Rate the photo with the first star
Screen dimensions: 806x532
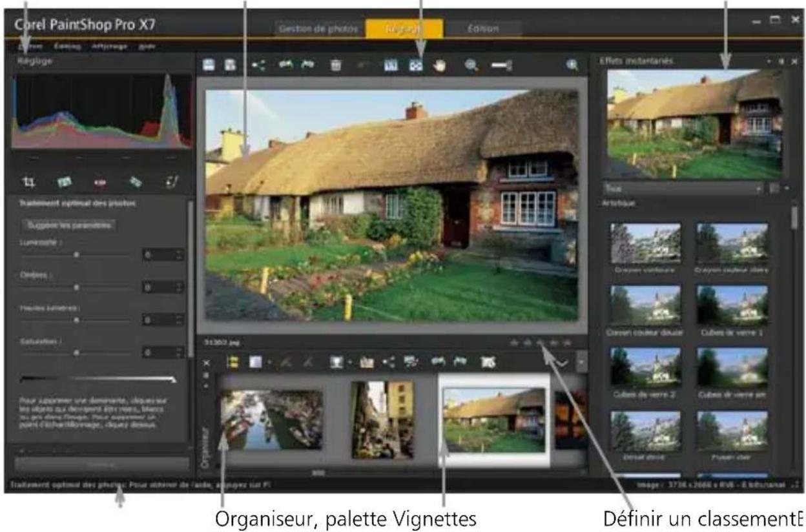click(x=515, y=342)
